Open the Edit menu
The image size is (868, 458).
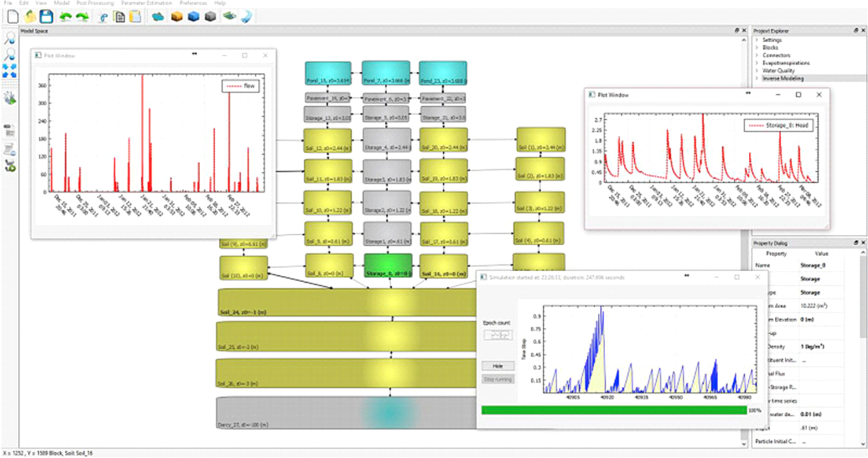24,3
